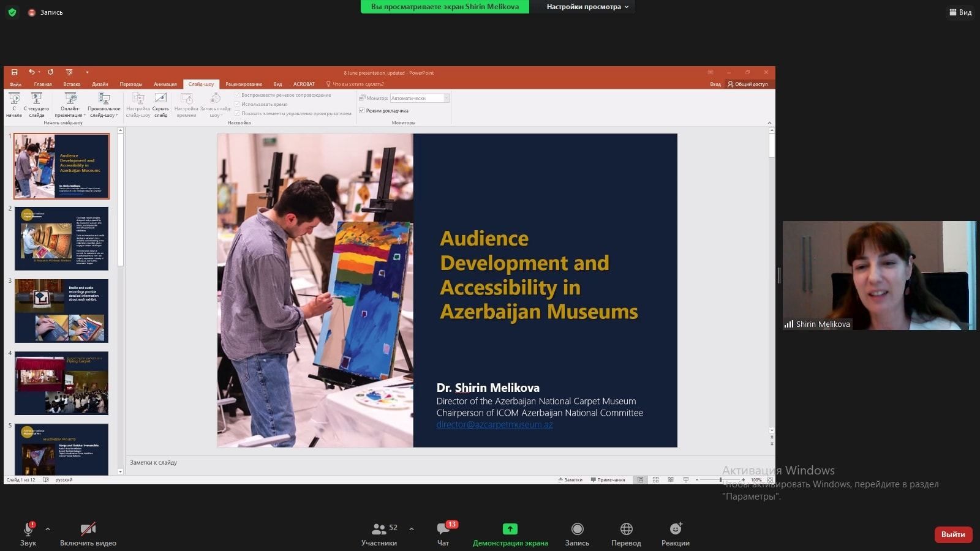Open the Дизайн ribbon tab
The width and height of the screenshot is (980, 551).
[x=100, y=84]
